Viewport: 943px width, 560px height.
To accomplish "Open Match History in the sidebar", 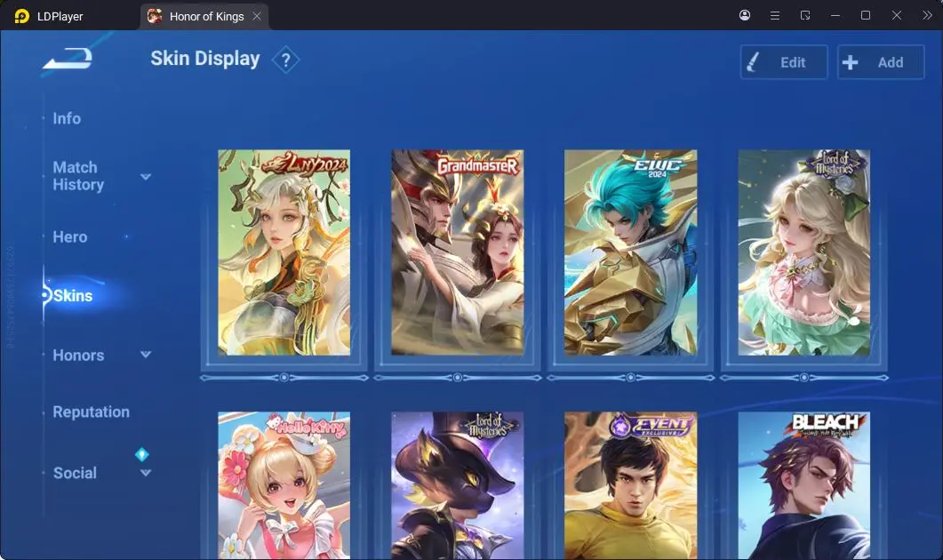I will pos(78,176).
